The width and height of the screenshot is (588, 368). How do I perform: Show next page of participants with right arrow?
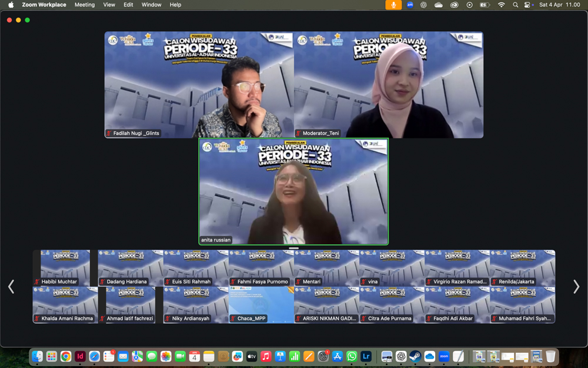(576, 286)
